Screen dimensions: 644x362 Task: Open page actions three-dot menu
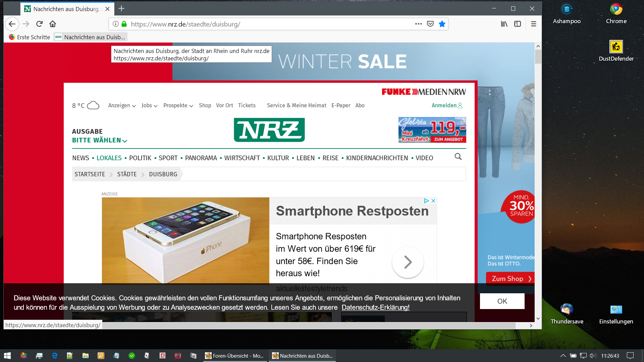click(x=418, y=24)
